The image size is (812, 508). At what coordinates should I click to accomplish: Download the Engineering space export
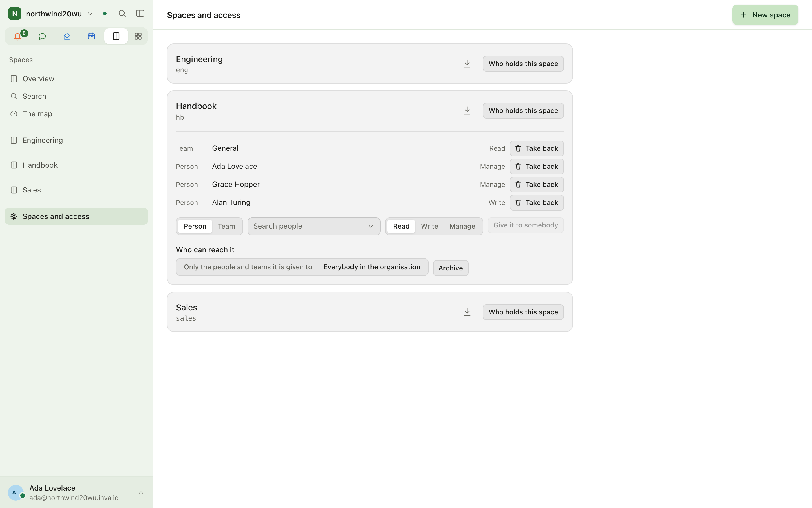coord(467,63)
